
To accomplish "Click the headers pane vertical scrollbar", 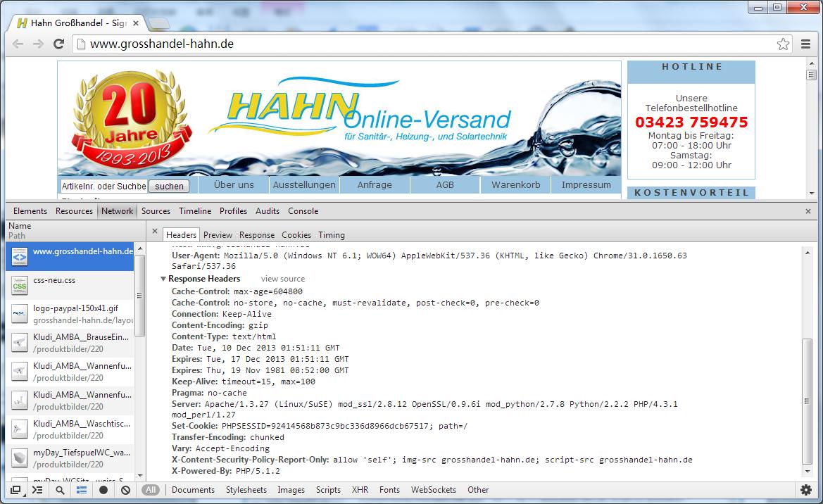I will [x=808, y=401].
